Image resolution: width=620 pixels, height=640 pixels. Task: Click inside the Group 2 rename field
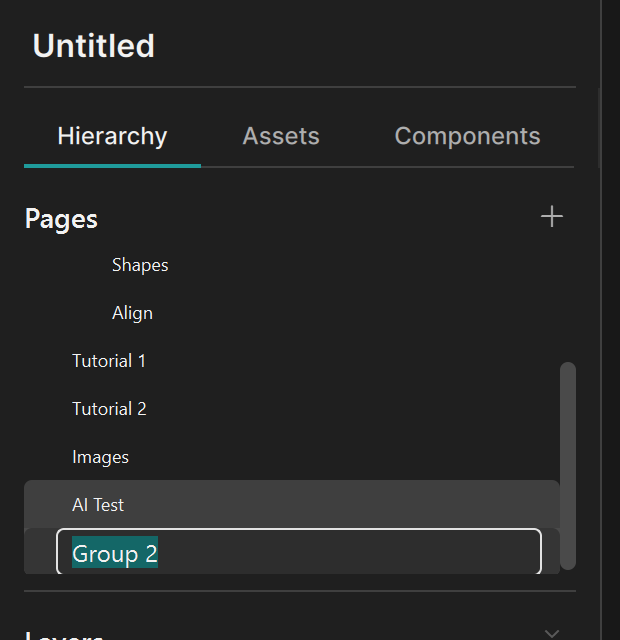click(299, 552)
